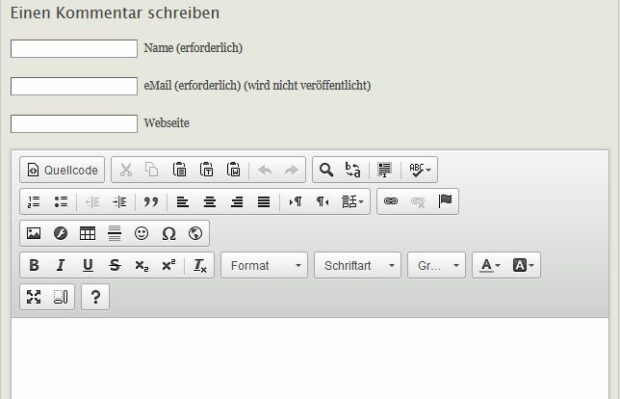Toggle strikethrough formatting
The image size is (620, 399).
point(115,265)
